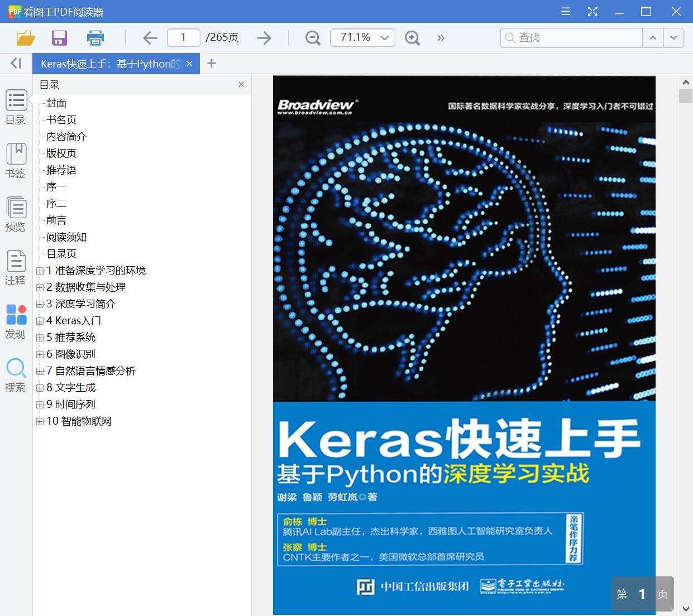Open a PDF file with the folder icon
Image resolution: width=693 pixels, height=616 pixels.
24,37
